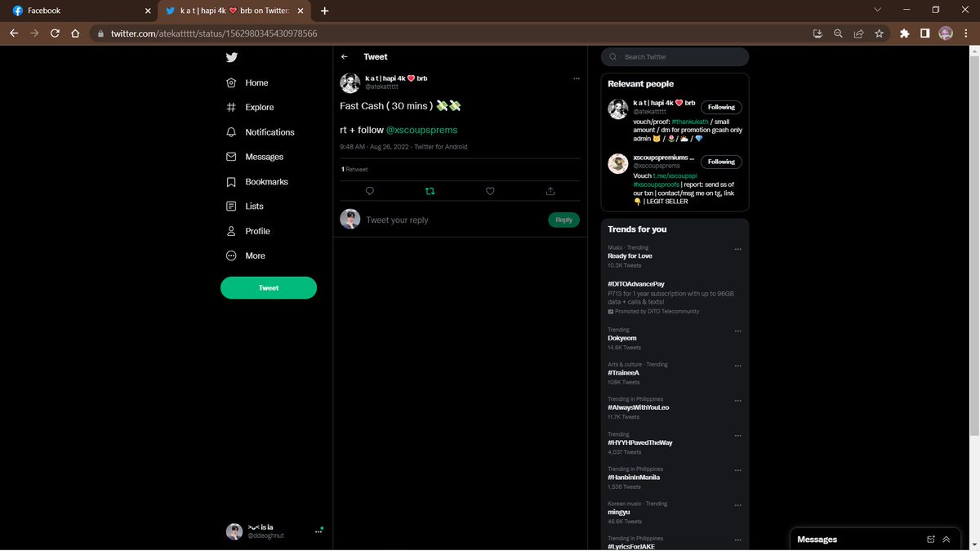
Task: Click the Search Twitter box
Action: [675, 57]
